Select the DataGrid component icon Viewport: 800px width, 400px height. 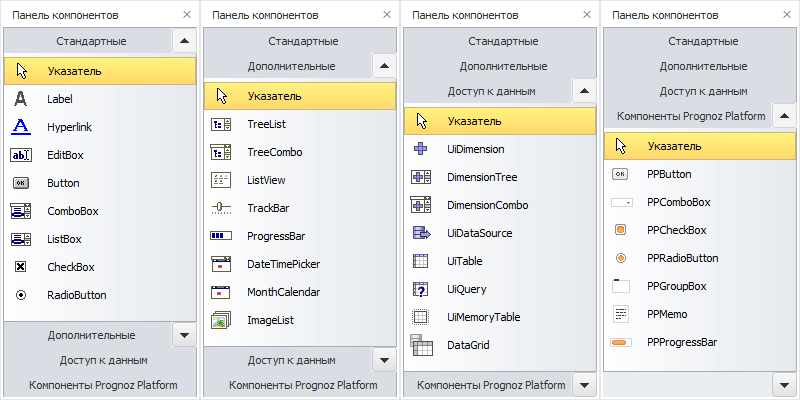click(x=421, y=345)
